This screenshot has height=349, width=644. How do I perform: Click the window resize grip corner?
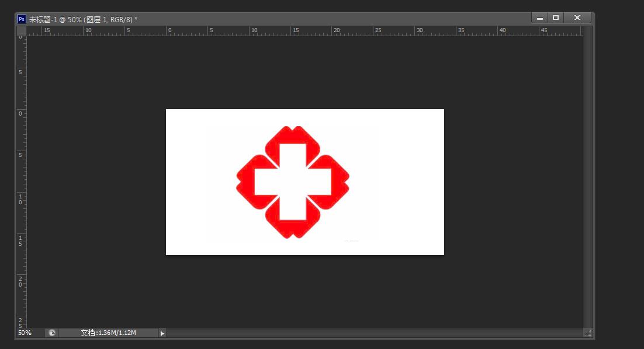[588, 333]
